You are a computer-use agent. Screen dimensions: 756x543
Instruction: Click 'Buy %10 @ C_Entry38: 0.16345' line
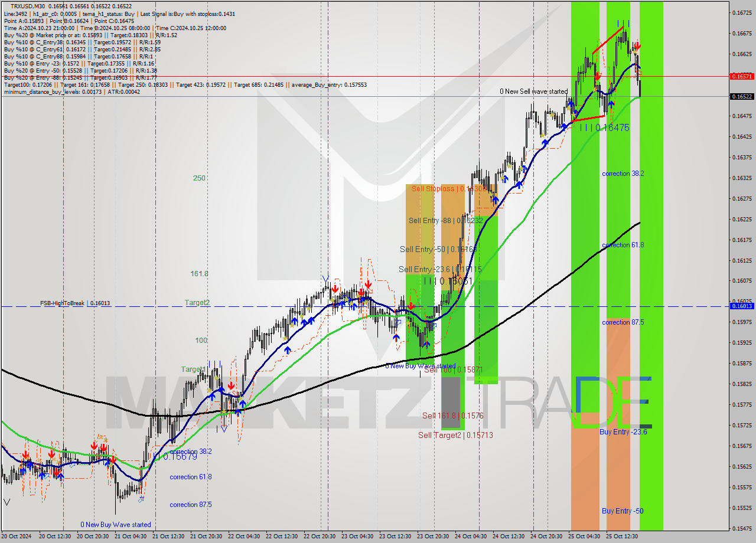pyautogui.click(x=82, y=42)
